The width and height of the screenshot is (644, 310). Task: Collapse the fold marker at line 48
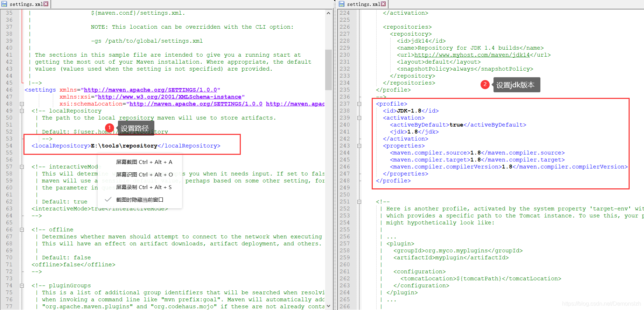click(22, 104)
